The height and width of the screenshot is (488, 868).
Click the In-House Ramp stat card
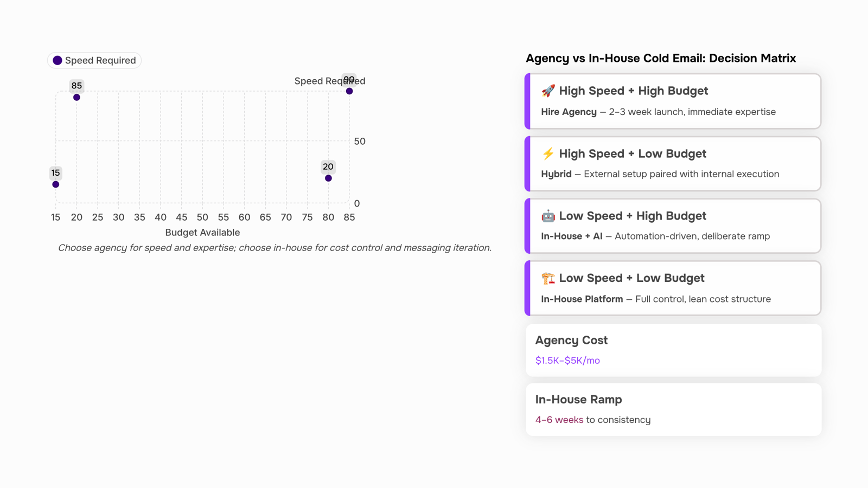(x=673, y=409)
